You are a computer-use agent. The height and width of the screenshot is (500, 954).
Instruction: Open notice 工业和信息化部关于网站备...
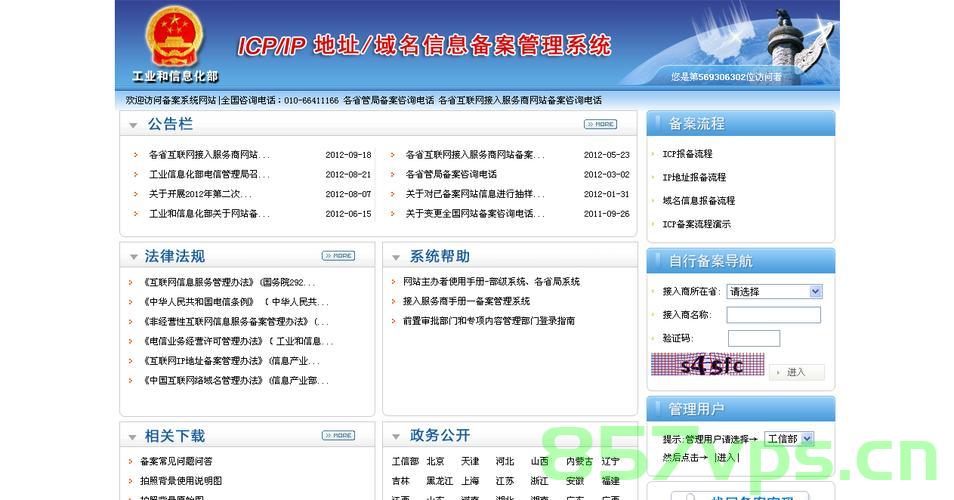[x=209, y=214]
